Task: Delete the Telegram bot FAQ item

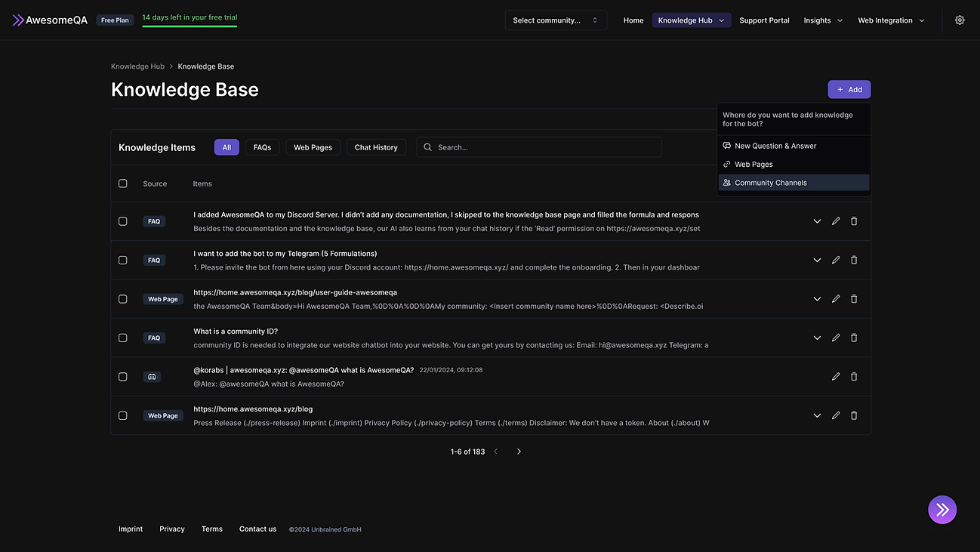Action: coord(854,260)
